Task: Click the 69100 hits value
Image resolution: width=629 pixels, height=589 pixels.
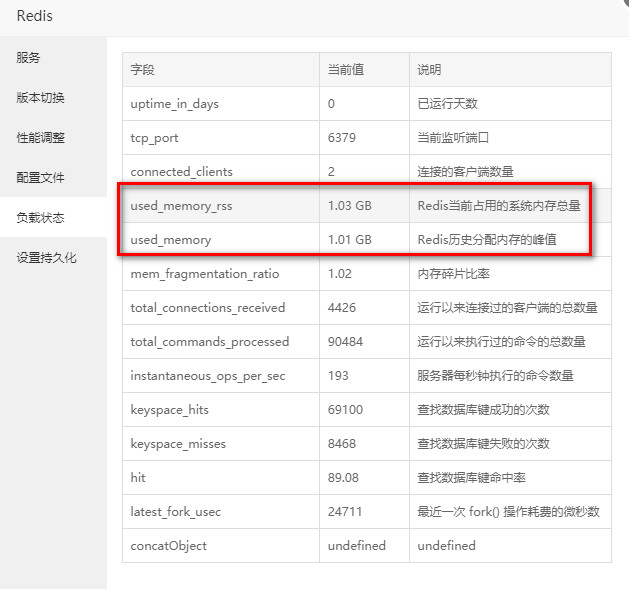Action: 345,410
